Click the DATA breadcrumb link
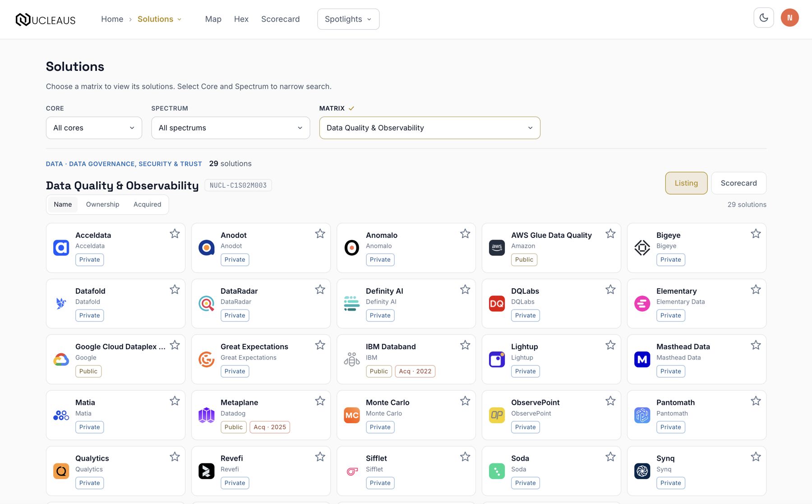Image resolution: width=812 pixels, height=504 pixels. pyautogui.click(x=55, y=164)
